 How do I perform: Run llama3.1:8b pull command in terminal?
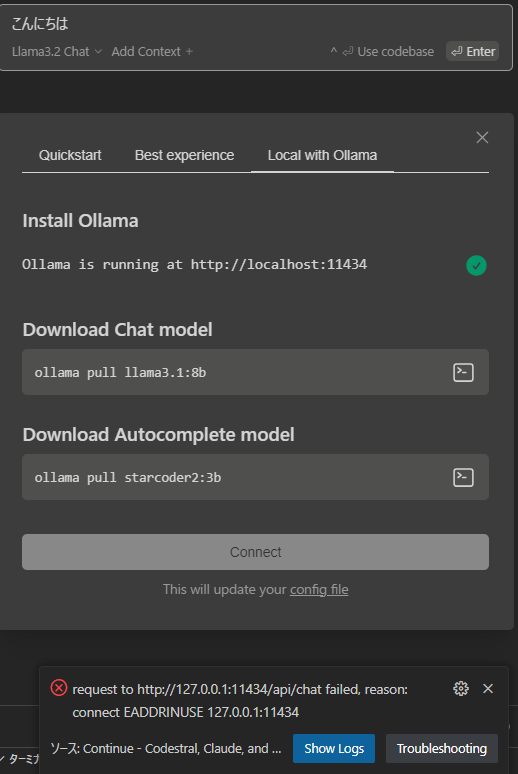point(463,373)
